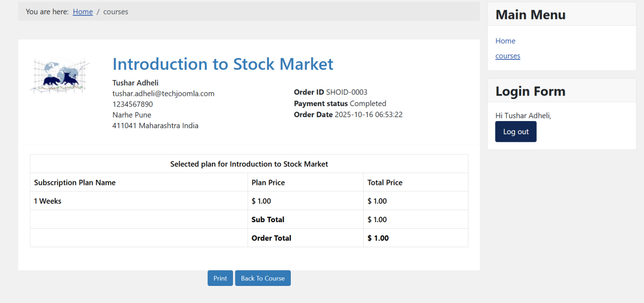Image resolution: width=644 pixels, height=303 pixels.
Task: Click the Order ID SHOID-0003 text
Action: coord(331,92)
